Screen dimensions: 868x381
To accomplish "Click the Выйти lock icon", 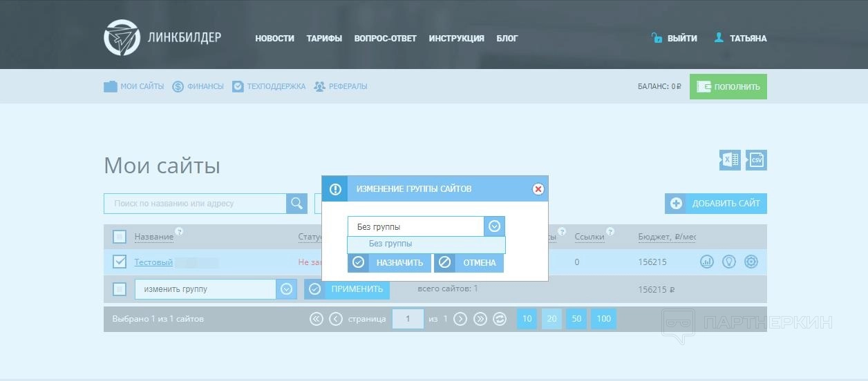I will tap(657, 38).
